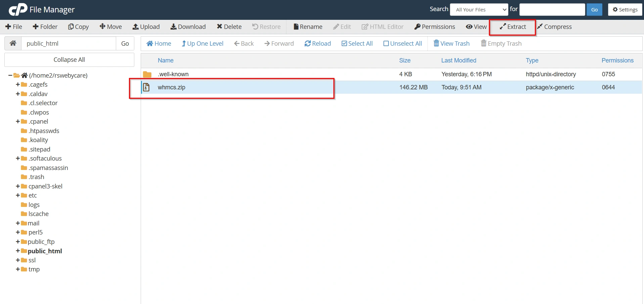
Task: Navigate Back in file history
Action: [x=244, y=43]
